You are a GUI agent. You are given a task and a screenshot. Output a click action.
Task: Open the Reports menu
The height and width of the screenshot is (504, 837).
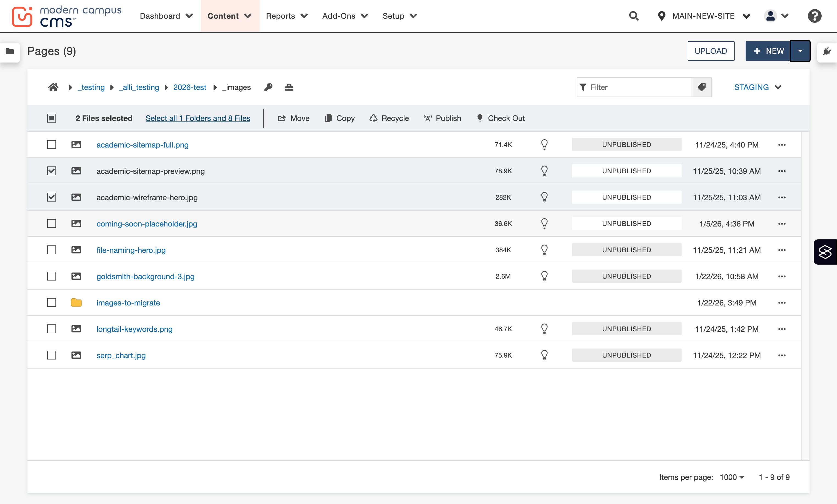(287, 16)
